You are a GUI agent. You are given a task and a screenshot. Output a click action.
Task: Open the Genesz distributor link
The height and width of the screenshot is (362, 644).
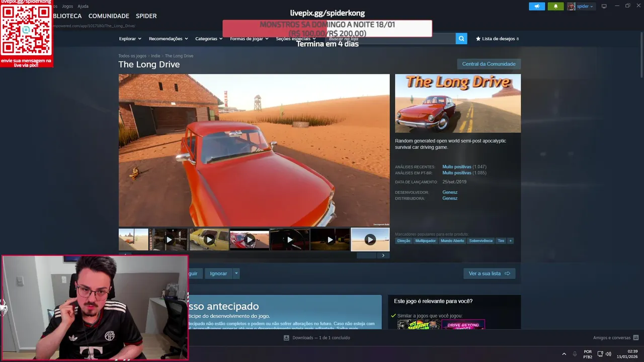(450, 198)
